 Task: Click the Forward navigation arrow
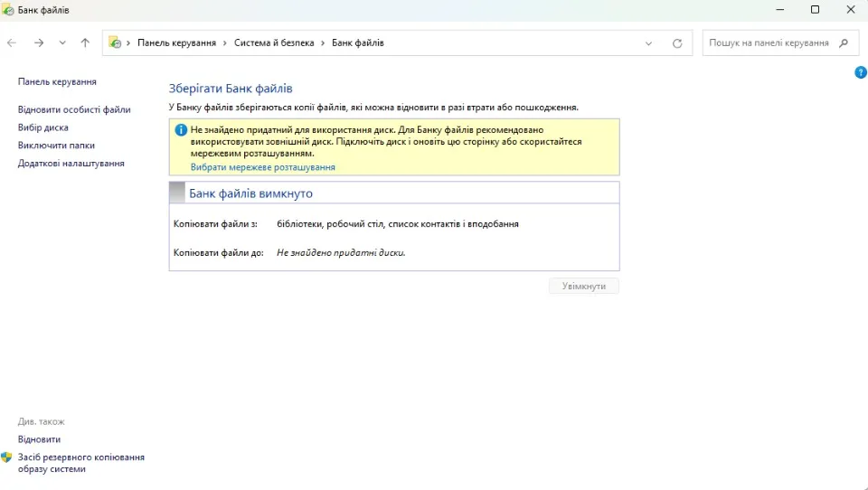pyautogui.click(x=39, y=42)
